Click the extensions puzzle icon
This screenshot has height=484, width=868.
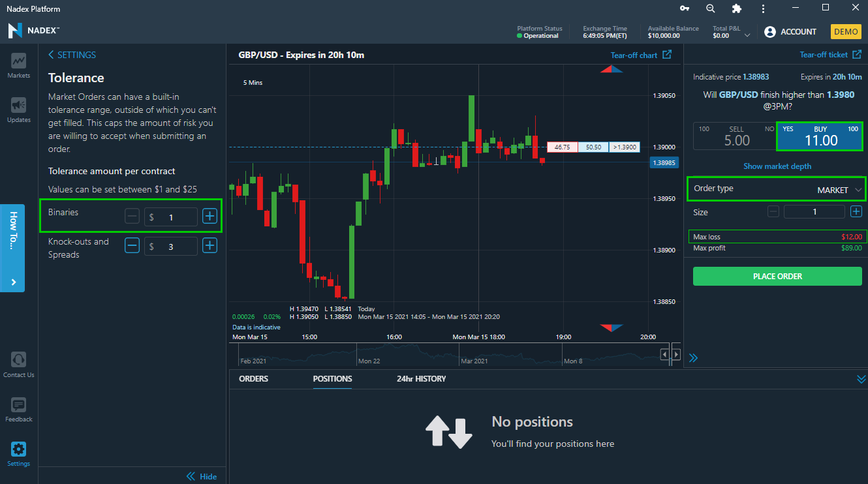(x=737, y=8)
